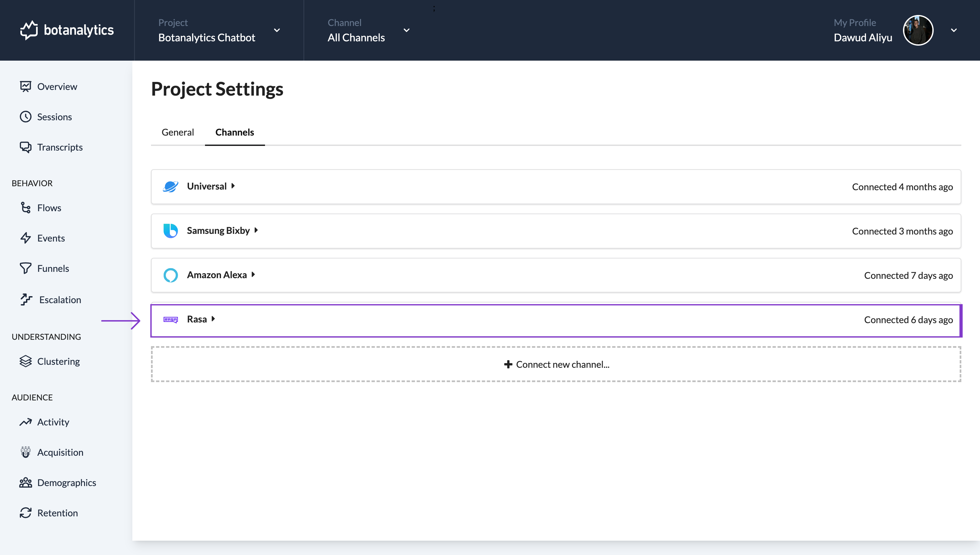Select the Sessions clock icon

point(26,117)
